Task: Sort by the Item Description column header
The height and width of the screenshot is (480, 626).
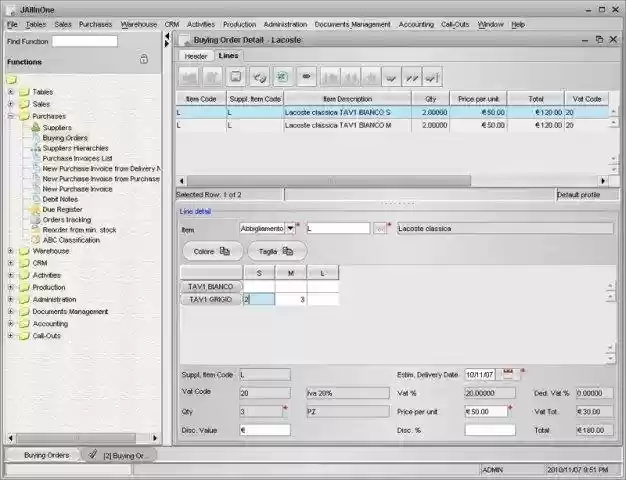Action: tap(347, 99)
